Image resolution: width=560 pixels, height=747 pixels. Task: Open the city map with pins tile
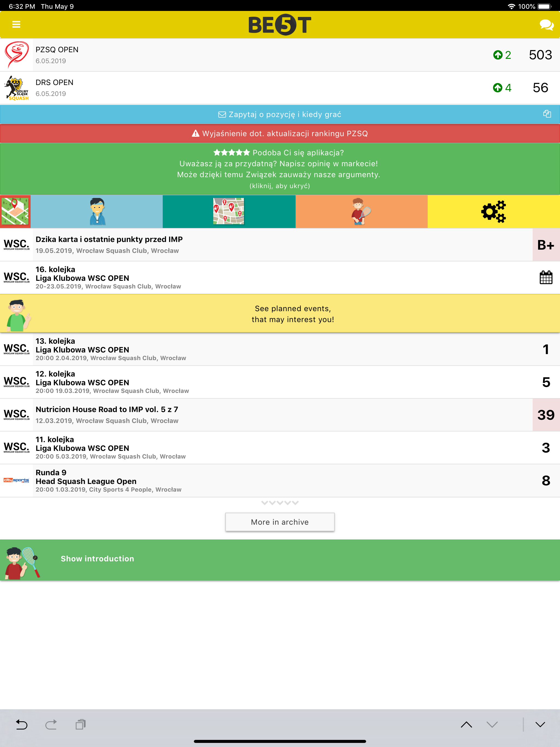(x=229, y=211)
